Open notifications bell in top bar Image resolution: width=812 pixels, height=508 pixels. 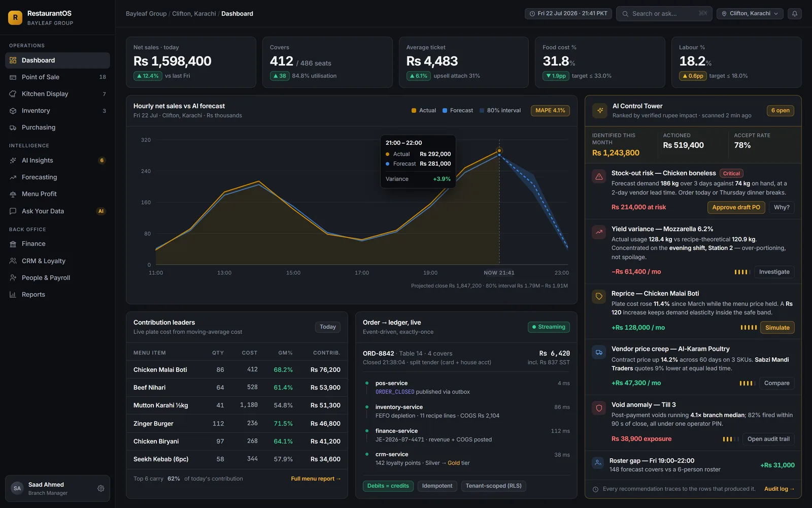[x=795, y=14]
